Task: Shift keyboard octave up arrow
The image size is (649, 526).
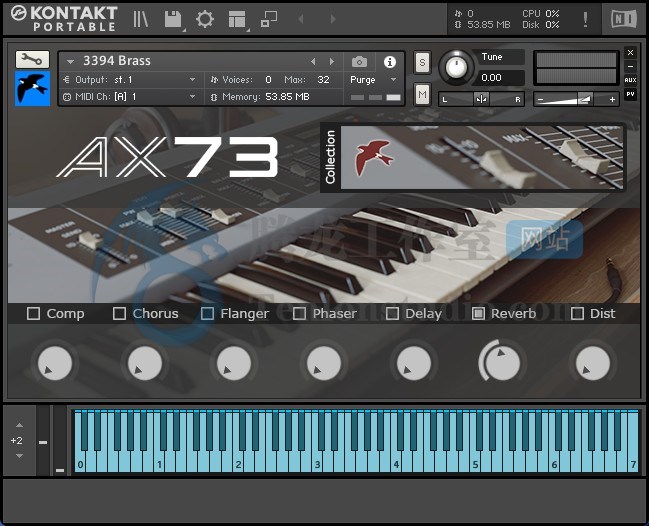Action: [19, 425]
